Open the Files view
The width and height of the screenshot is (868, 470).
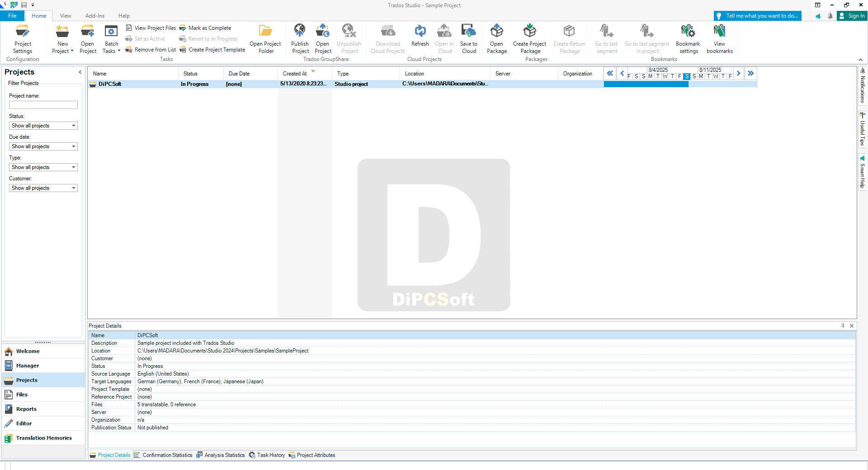coord(43,395)
